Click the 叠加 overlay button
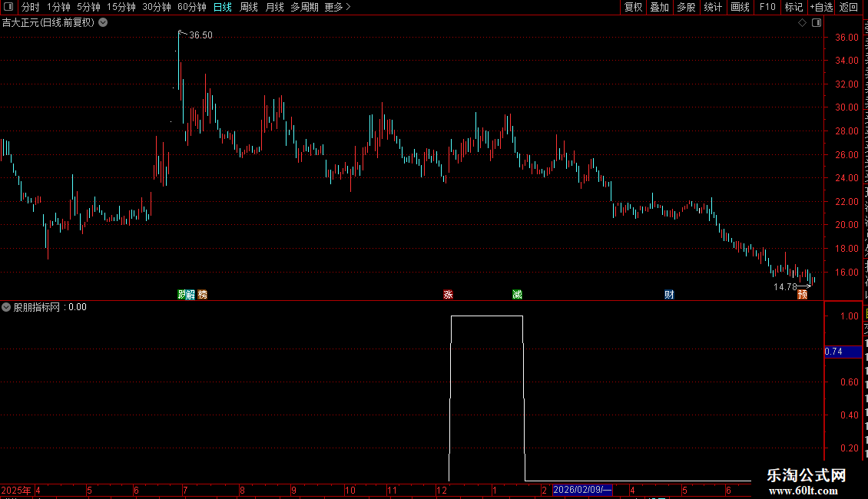868x499 pixels. pos(659,7)
